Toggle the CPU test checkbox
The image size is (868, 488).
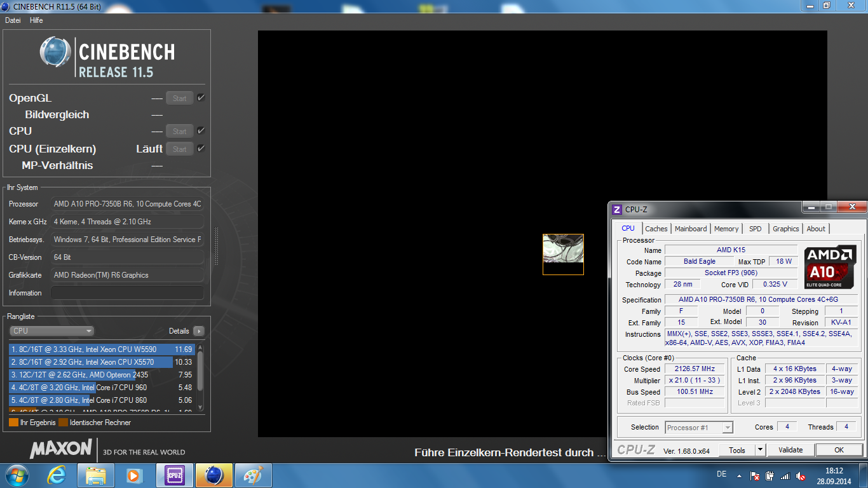coord(201,130)
